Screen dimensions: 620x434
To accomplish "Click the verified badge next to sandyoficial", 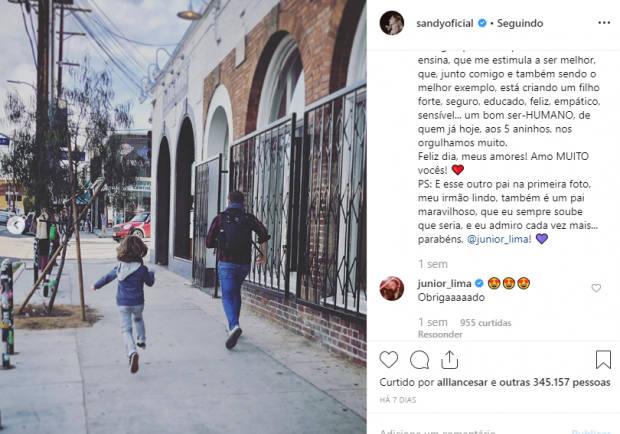I will point(482,23).
